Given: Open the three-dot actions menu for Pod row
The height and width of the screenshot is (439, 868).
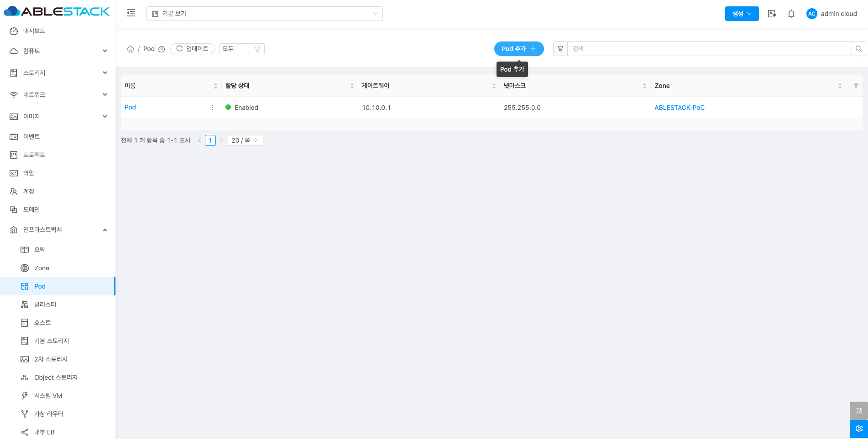Looking at the screenshot, I should (213, 108).
